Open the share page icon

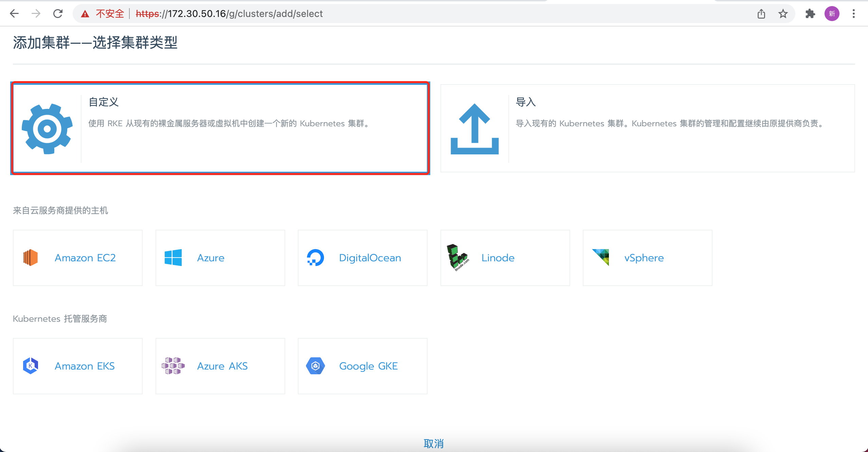[x=761, y=14]
